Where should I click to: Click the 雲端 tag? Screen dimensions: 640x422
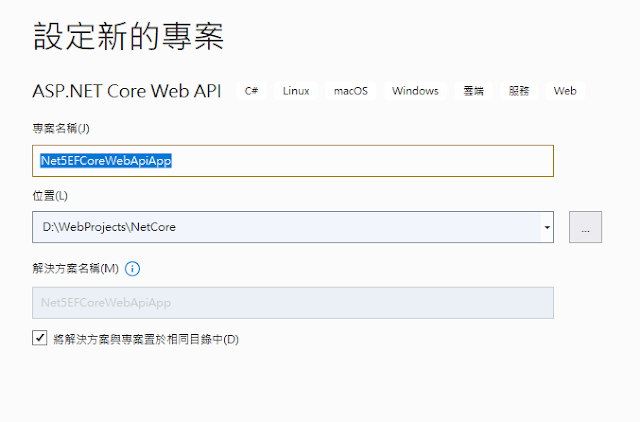[x=473, y=91]
